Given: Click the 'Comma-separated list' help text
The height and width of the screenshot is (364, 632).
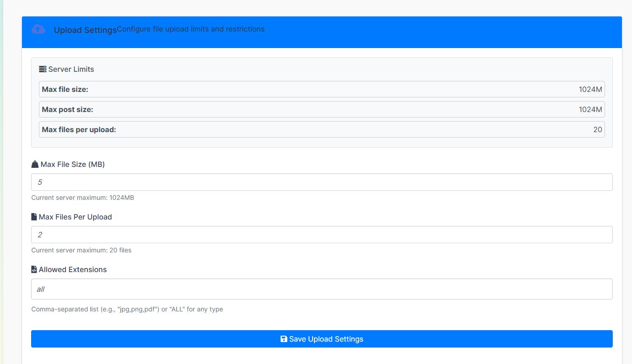Looking at the screenshot, I should [127, 309].
